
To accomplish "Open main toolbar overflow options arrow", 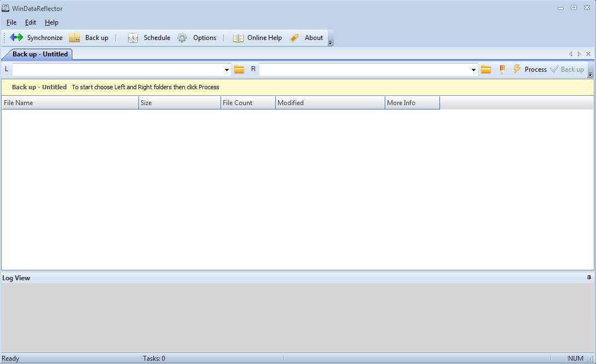I will pos(331,43).
